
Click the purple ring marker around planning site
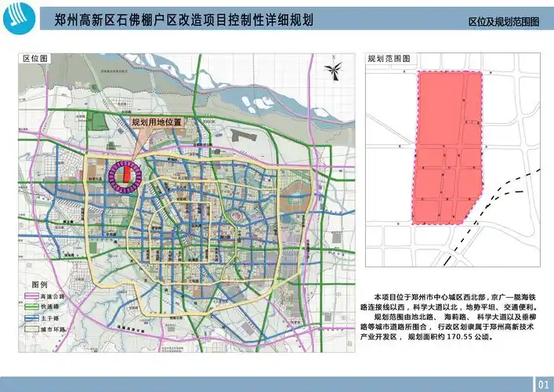tap(125, 176)
